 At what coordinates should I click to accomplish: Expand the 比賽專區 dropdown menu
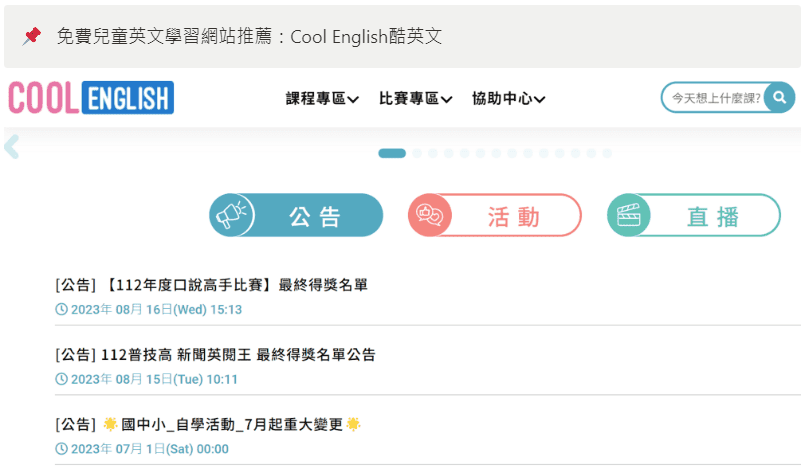click(415, 98)
